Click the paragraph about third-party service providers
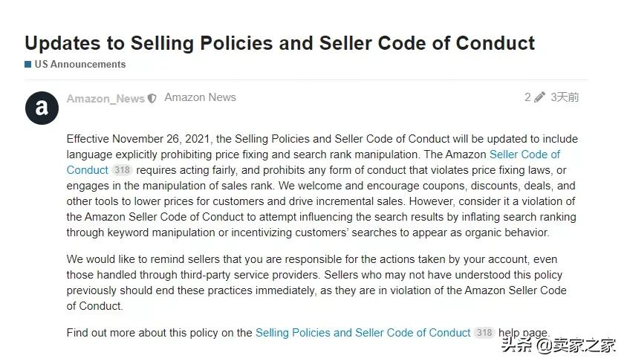 [x=316, y=282]
